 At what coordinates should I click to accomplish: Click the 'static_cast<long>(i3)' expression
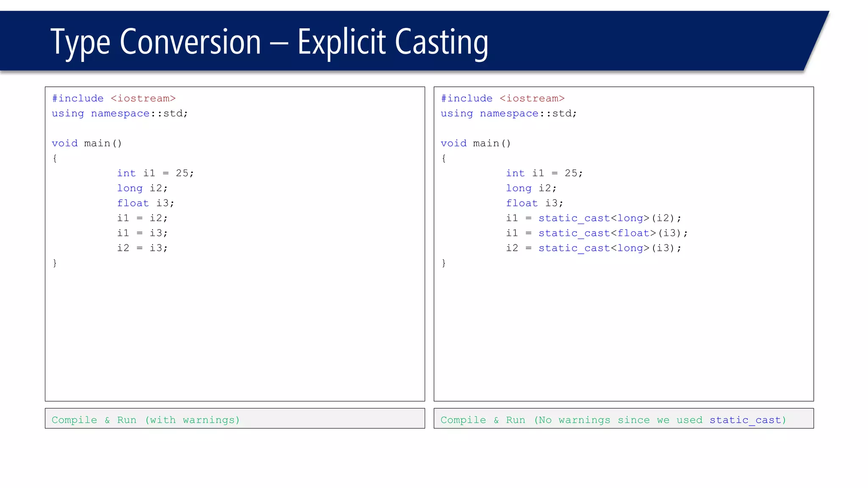[x=606, y=248]
